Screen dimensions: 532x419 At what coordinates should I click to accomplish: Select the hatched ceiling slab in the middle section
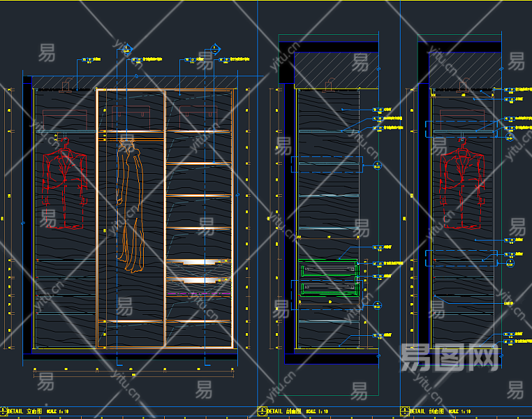click(337, 71)
